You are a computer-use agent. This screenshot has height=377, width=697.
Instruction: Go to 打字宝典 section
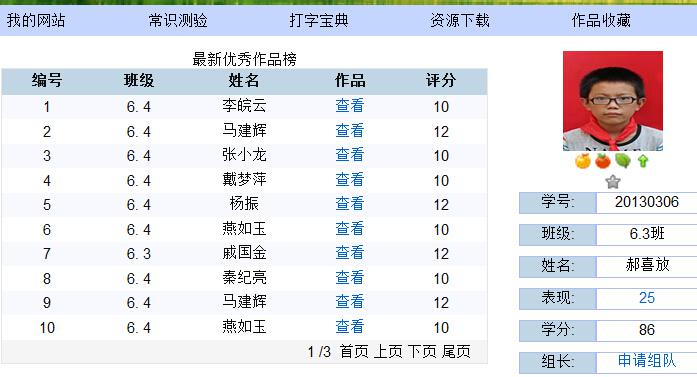click(x=319, y=20)
